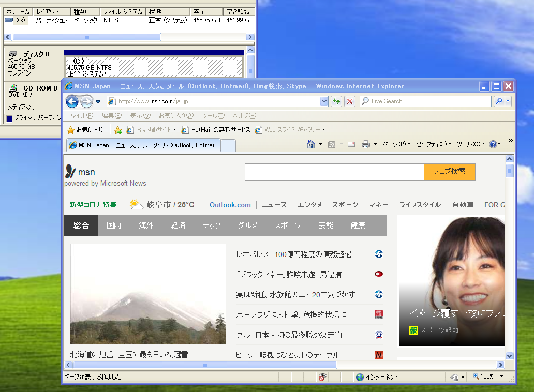Click the ウェブ検索 search button
Image resolution: width=534 pixels, height=392 pixels.
pyautogui.click(x=449, y=172)
